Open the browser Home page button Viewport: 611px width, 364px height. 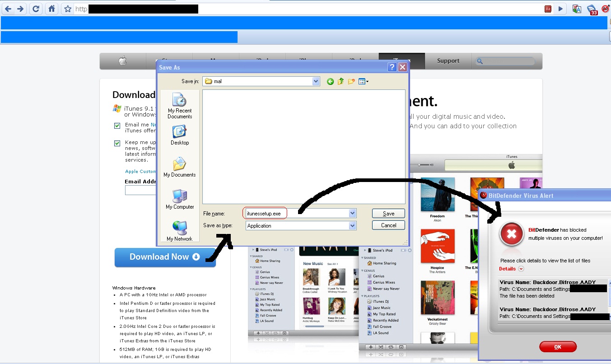click(52, 9)
